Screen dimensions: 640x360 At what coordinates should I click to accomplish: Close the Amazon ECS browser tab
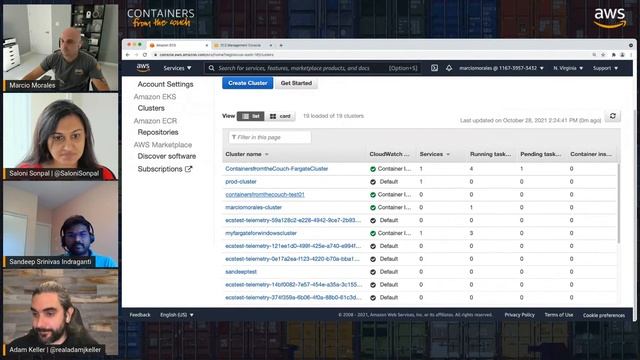(207, 45)
